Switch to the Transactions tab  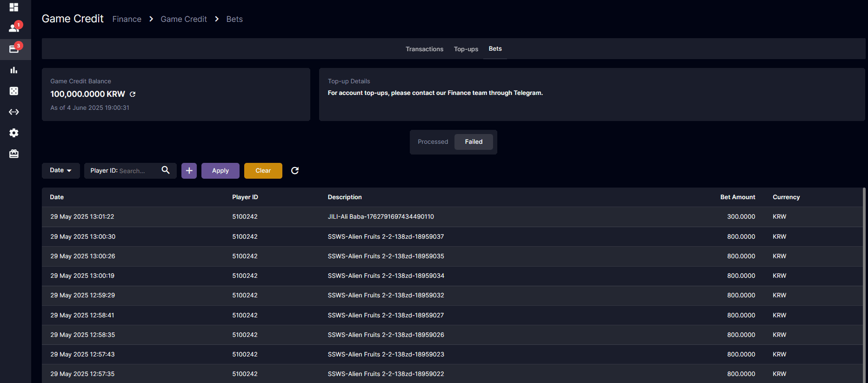(x=424, y=49)
